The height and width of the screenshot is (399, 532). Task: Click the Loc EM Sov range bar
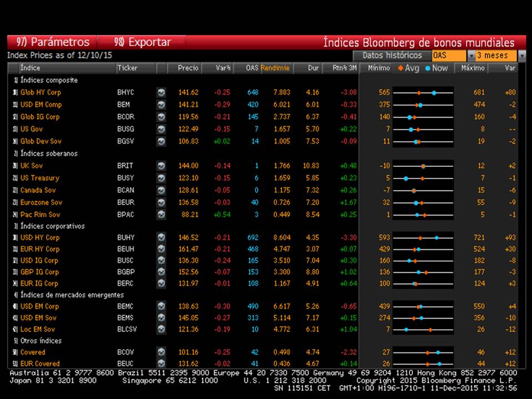click(x=423, y=329)
